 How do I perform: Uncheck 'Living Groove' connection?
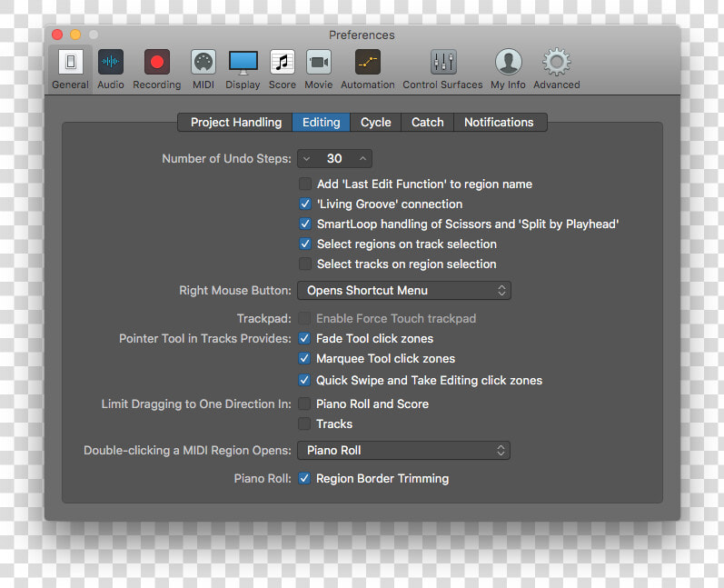304,204
